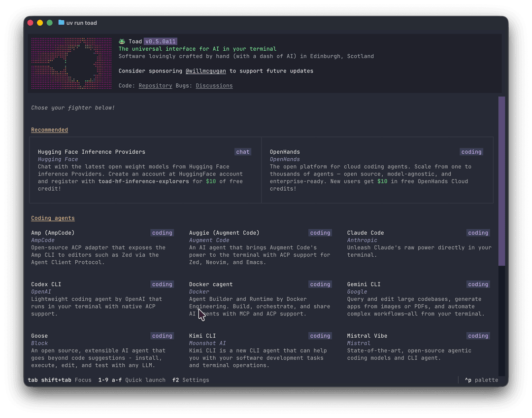Click the coding tag on Codex CLI card
Image resolution: width=532 pixels, height=418 pixels.
(162, 284)
